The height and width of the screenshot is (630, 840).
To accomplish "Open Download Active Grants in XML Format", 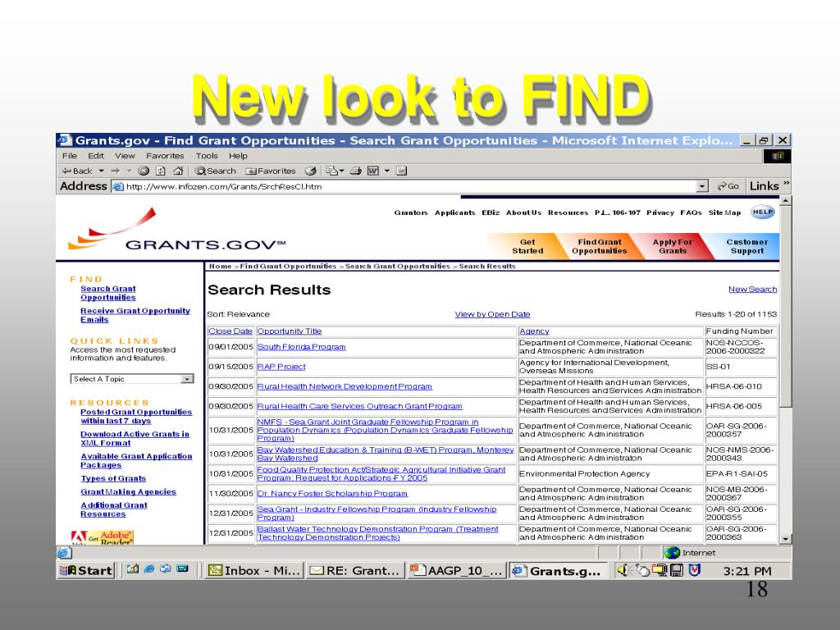I will (x=135, y=438).
